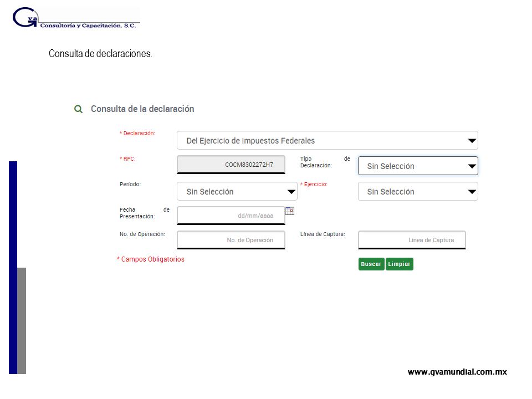The width and height of the screenshot is (532, 399).
Task: Click the '* Campos Obligatorios' note
Action: pyautogui.click(x=151, y=259)
